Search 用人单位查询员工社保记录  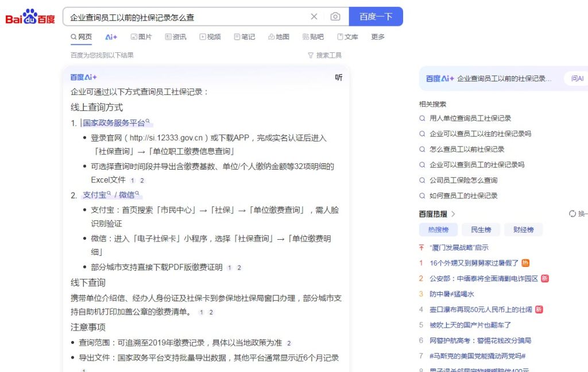[470, 118]
